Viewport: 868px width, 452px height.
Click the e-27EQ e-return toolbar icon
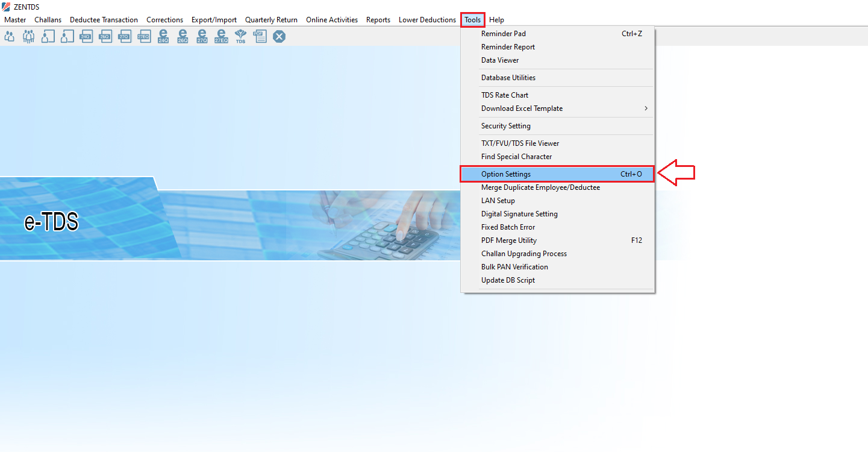tap(221, 37)
